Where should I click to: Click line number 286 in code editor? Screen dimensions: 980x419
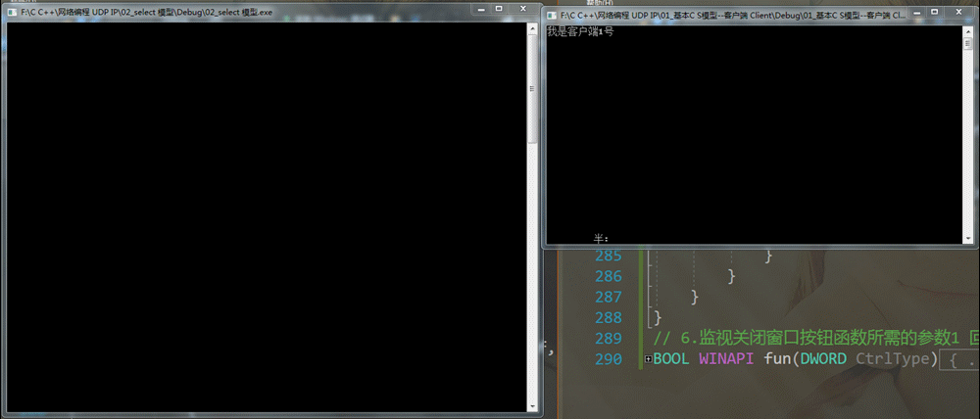[x=609, y=276]
